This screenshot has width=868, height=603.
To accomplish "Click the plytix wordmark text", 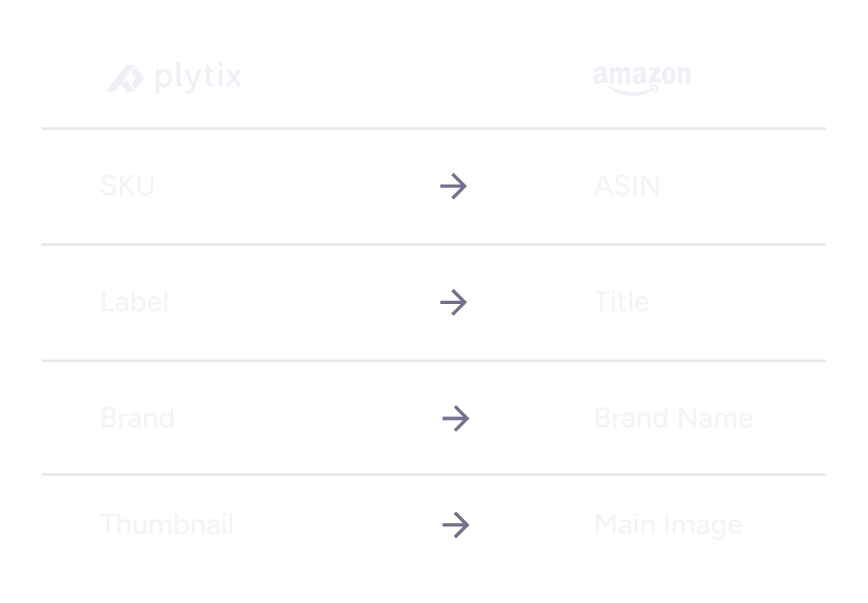I will 198,78.
